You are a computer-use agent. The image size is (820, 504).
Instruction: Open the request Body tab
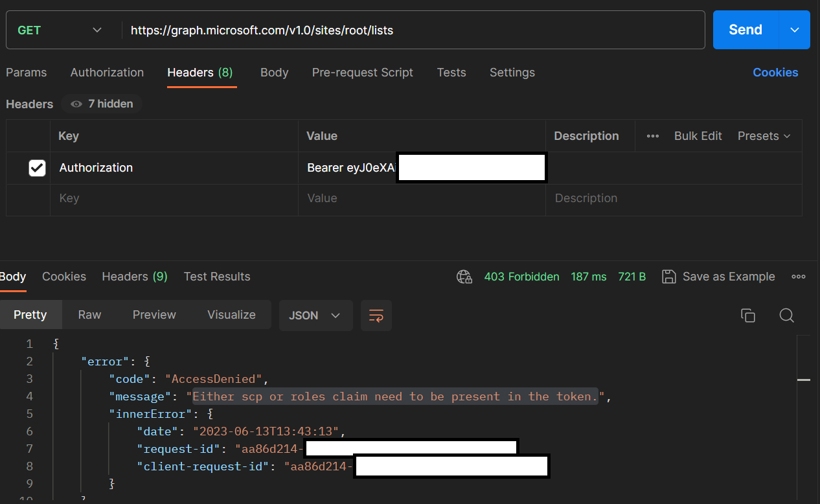(274, 73)
